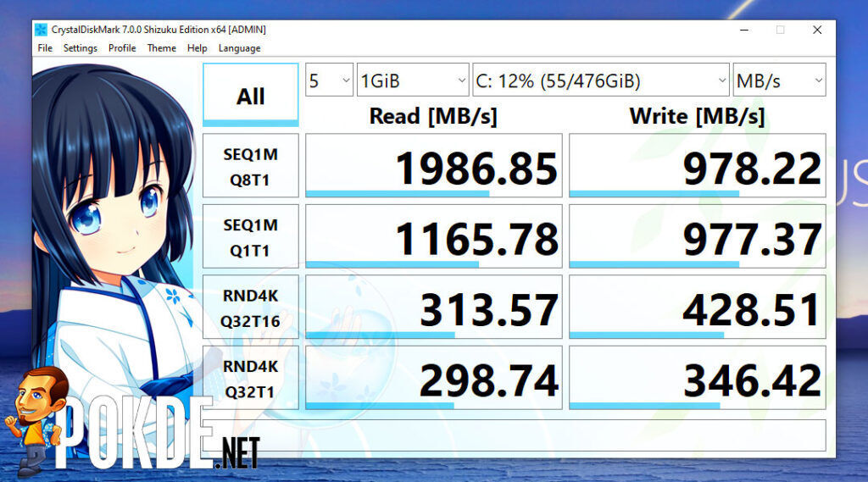868x482 pixels.
Task: Select the 428.51 write result
Action: 698,307
